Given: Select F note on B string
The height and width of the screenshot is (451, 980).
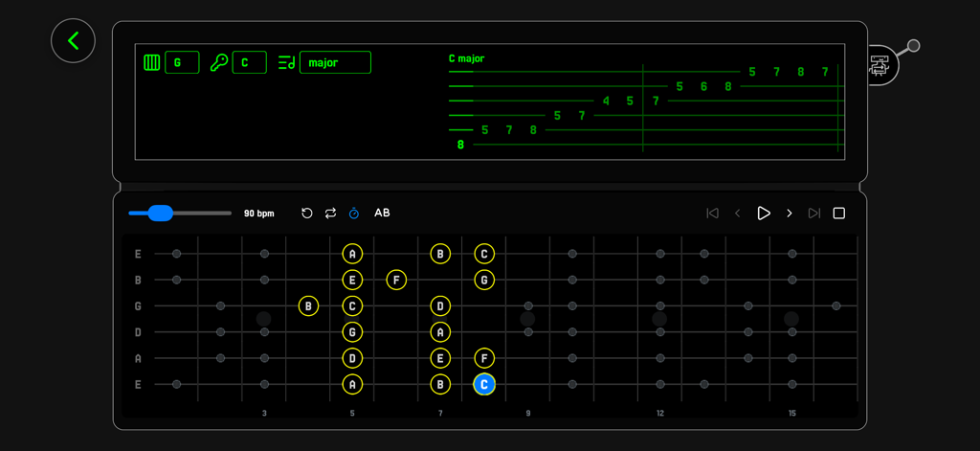Looking at the screenshot, I should click(396, 280).
